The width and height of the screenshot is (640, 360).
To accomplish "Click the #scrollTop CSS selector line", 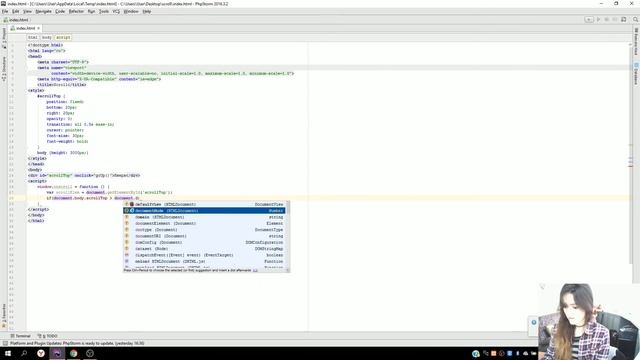I will click(51, 96).
